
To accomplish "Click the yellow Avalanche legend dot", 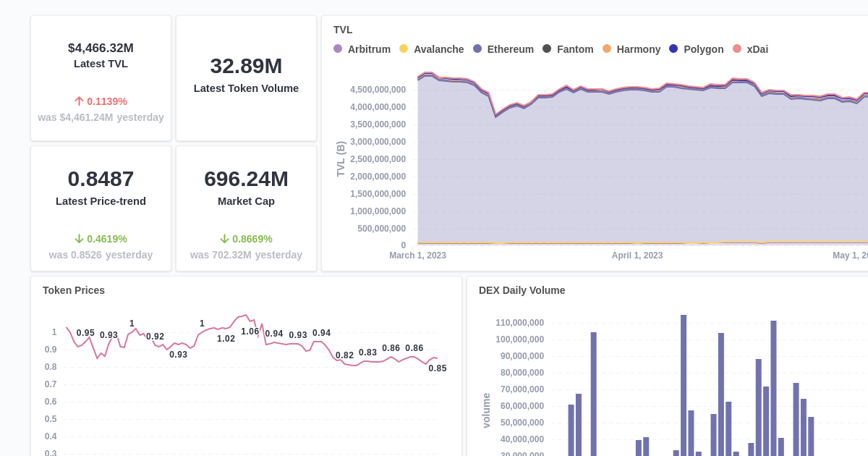I will 403,49.
